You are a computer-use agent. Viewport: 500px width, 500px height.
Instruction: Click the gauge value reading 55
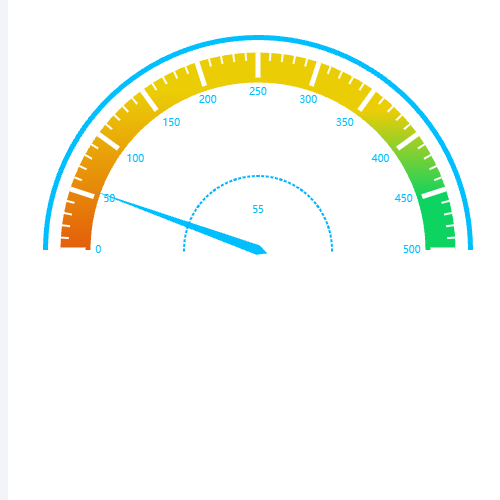point(258,209)
